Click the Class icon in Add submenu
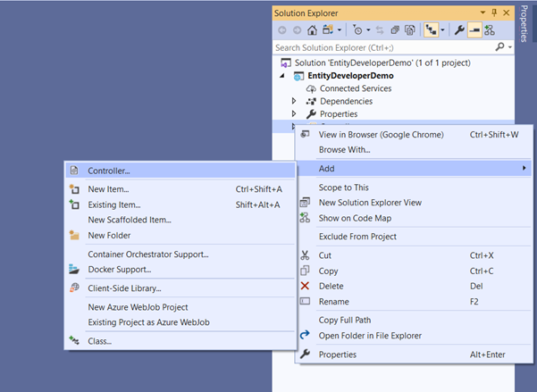The width and height of the screenshot is (537, 392). (x=74, y=340)
